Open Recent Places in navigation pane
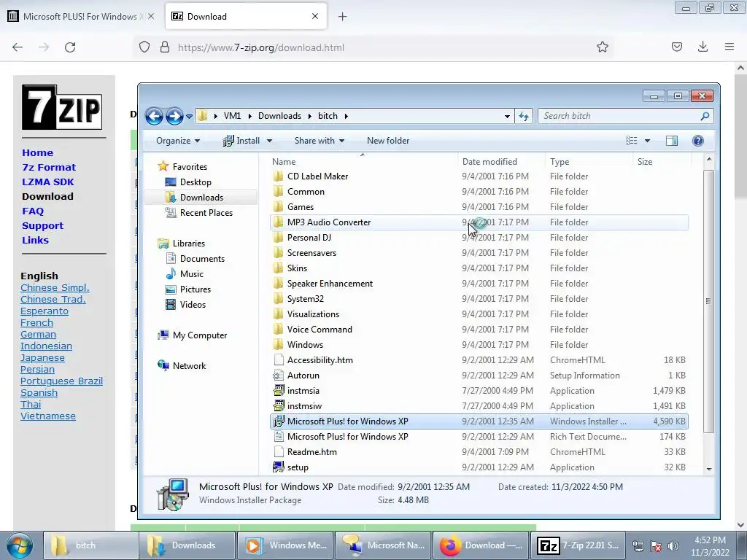The image size is (747, 560). pyautogui.click(x=206, y=212)
